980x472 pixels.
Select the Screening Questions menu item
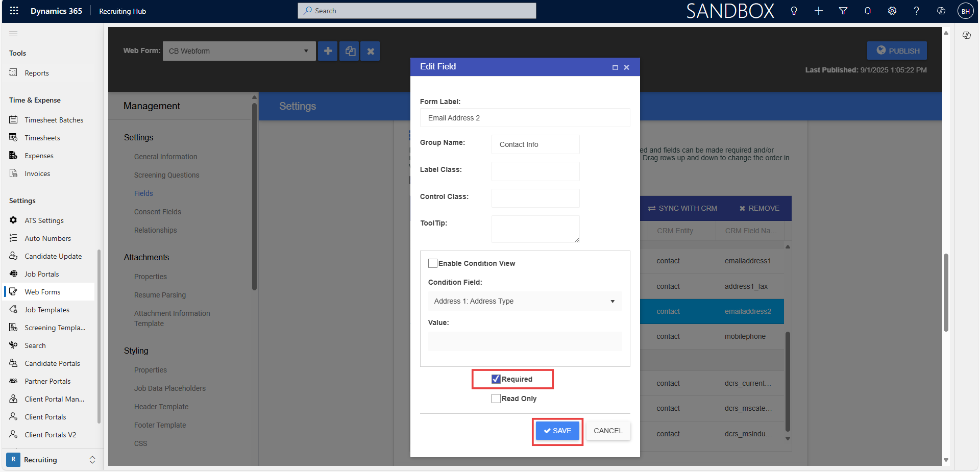pyautogui.click(x=166, y=175)
